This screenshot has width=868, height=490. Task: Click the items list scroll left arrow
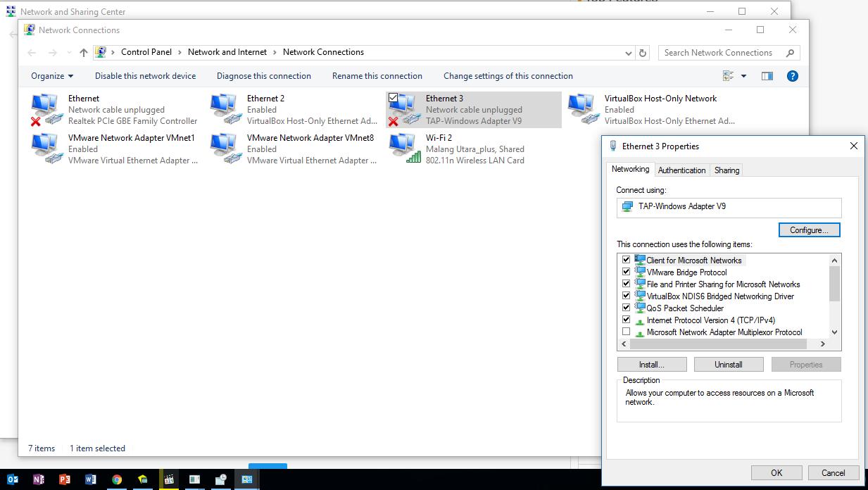pos(624,344)
